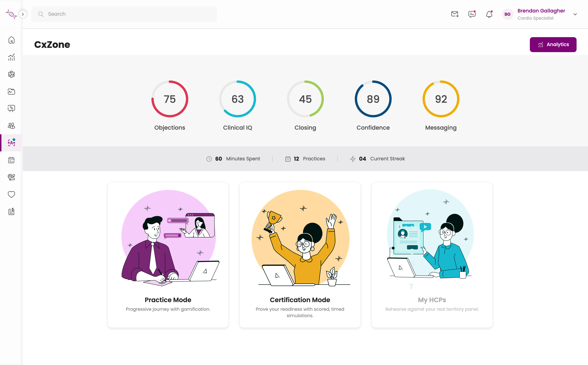Open the chat messages icon in header
Viewport: 588px width, 365px height.
[x=472, y=14]
